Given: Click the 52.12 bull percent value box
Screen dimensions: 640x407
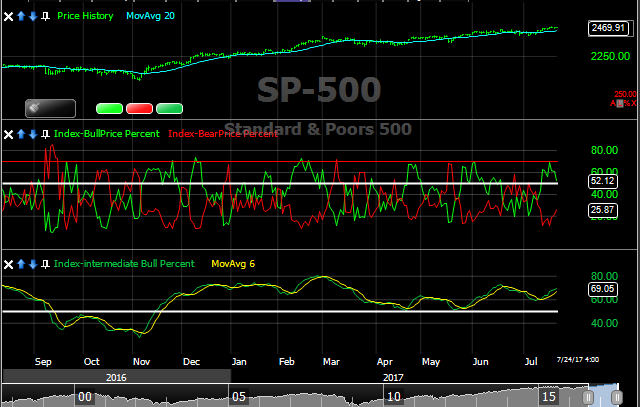Looking at the screenshot, I should (x=602, y=181).
